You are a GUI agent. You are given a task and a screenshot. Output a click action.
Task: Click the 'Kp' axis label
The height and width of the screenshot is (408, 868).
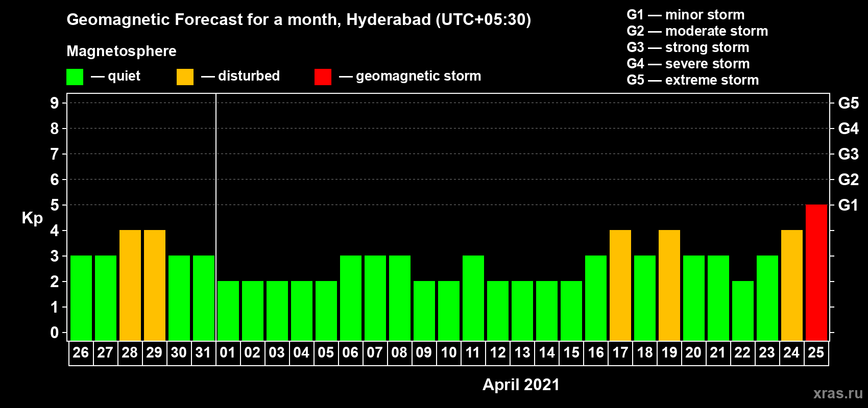[32, 218]
